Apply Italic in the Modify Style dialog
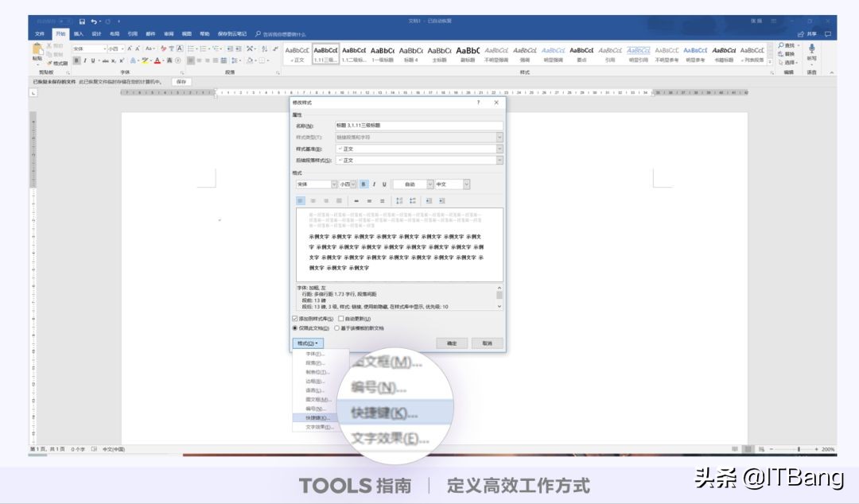859x504 pixels. pyautogui.click(x=374, y=184)
